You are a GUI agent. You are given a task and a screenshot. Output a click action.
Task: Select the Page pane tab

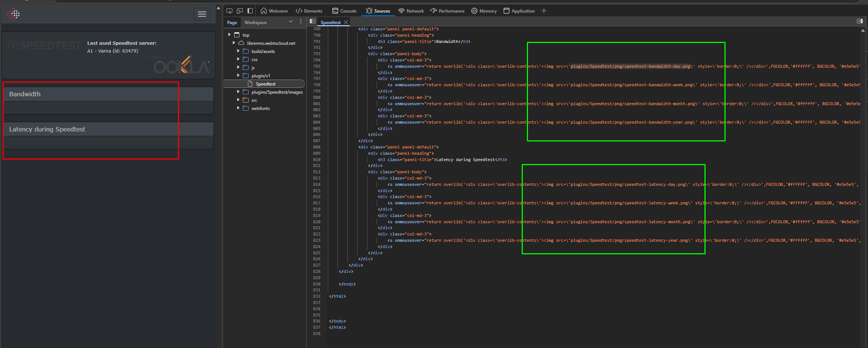[x=232, y=22]
